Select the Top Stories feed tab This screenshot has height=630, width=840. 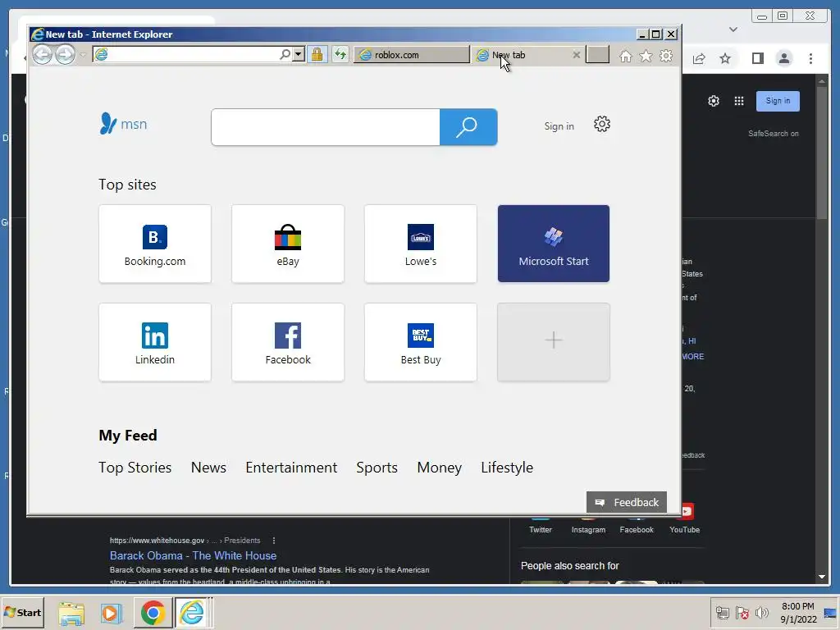tap(135, 468)
